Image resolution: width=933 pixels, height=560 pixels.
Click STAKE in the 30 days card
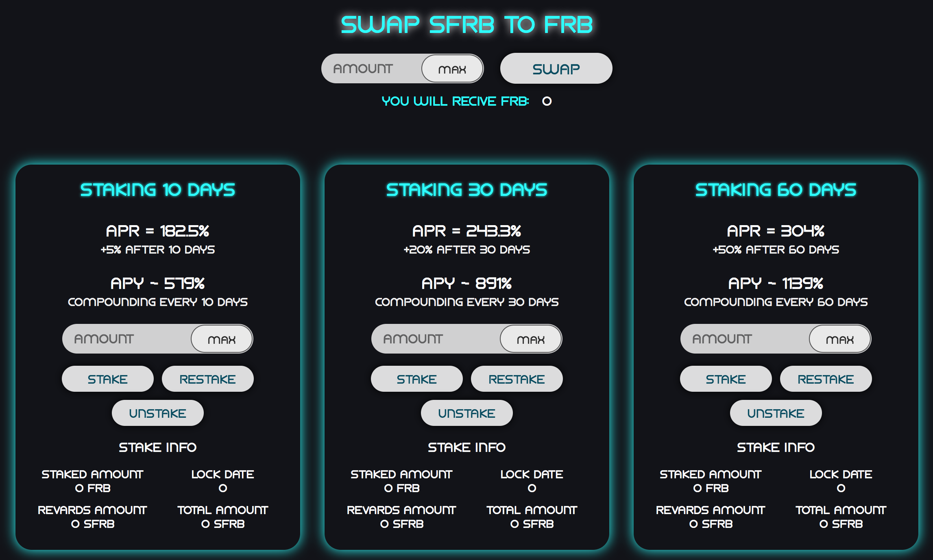416,379
